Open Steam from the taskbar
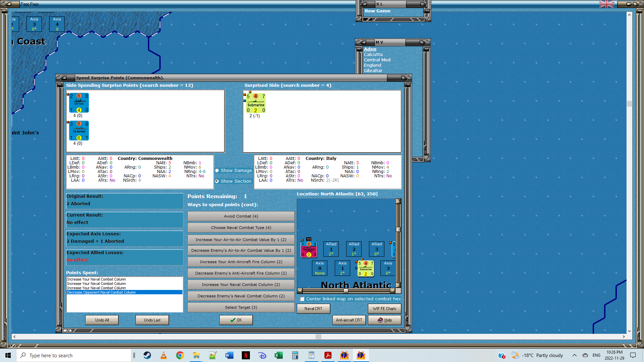The height and width of the screenshot is (362, 644). tap(147, 355)
